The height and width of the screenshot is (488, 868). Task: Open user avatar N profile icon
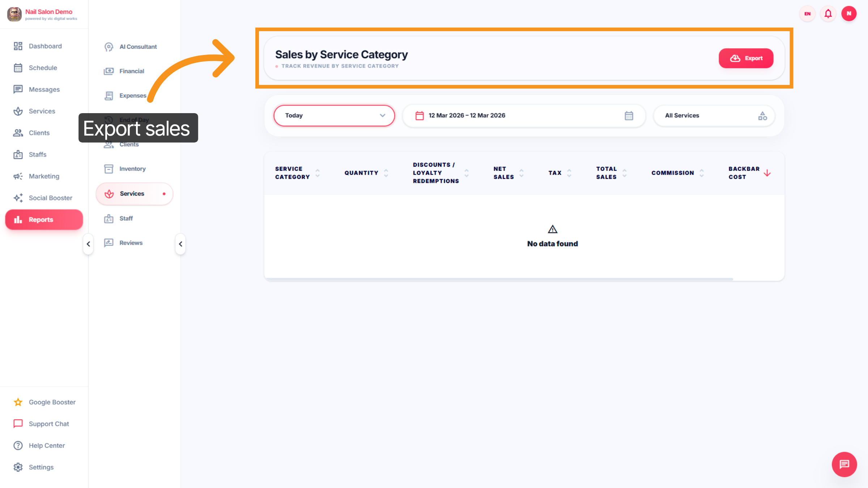coord(848,14)
